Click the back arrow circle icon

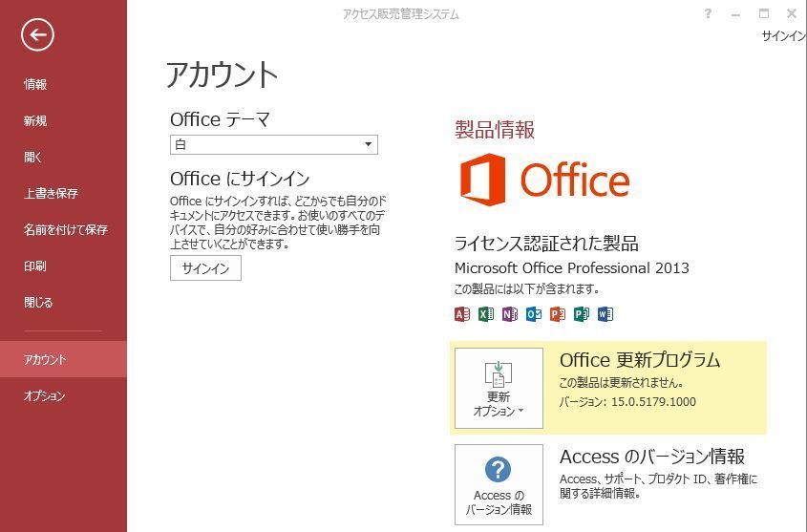coord(37,35)
